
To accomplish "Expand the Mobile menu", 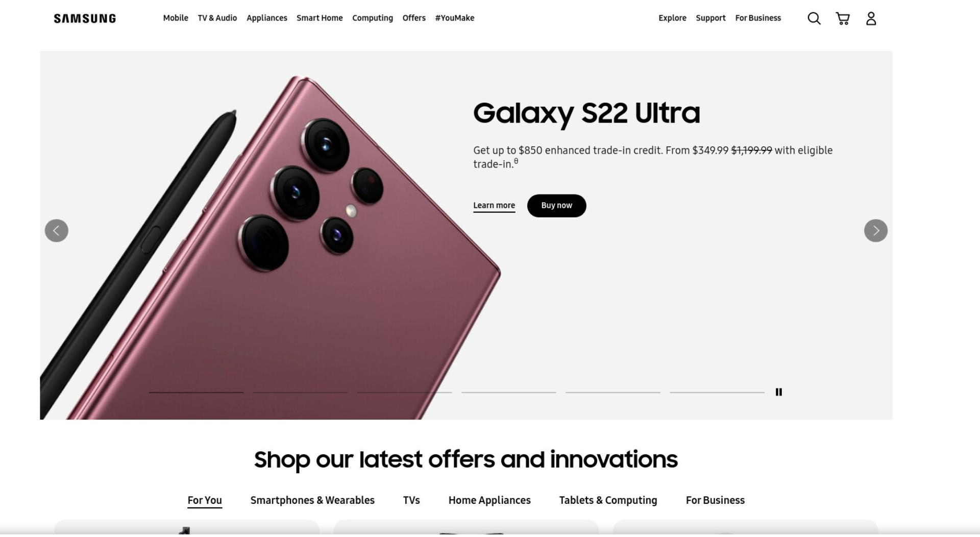I will coord(176,18).
